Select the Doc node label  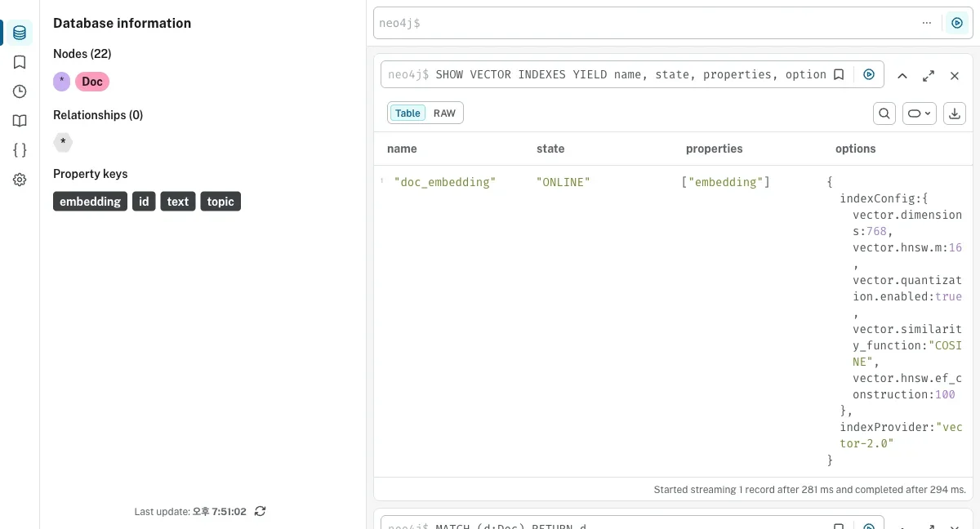click(92, 82)
